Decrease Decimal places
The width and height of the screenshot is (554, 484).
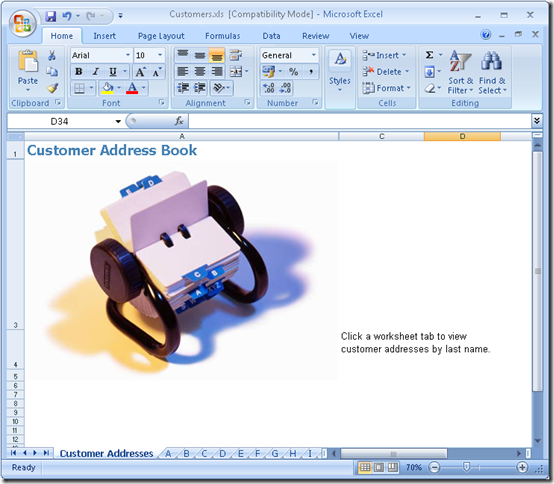(x=285, y=88)
